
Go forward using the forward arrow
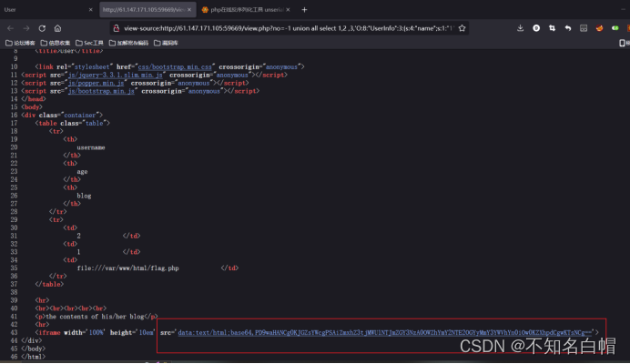click(x=26, y=28)
